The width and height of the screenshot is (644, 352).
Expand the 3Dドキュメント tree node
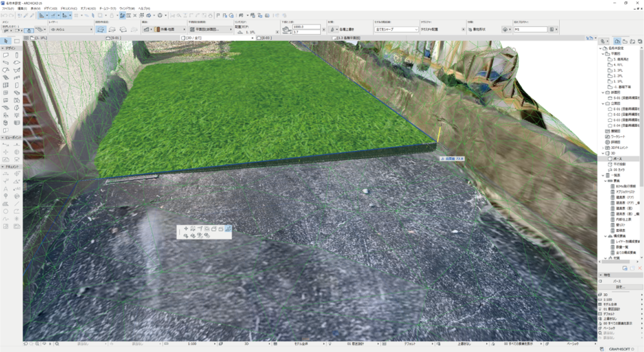click(603, 148)
